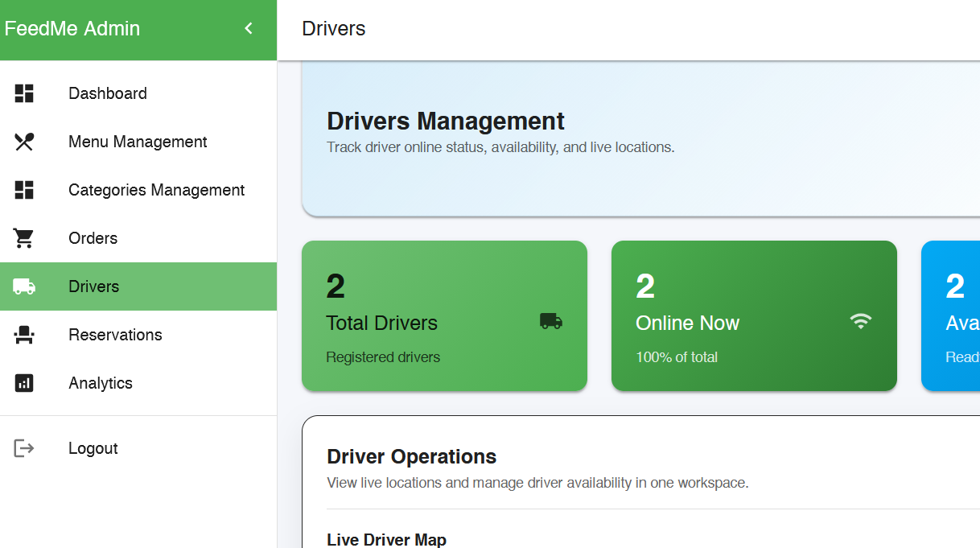The height and width of the screenshot is (548, 980).
Task: Click the Reservations chair icon
Action: click(x=24, y=335)
